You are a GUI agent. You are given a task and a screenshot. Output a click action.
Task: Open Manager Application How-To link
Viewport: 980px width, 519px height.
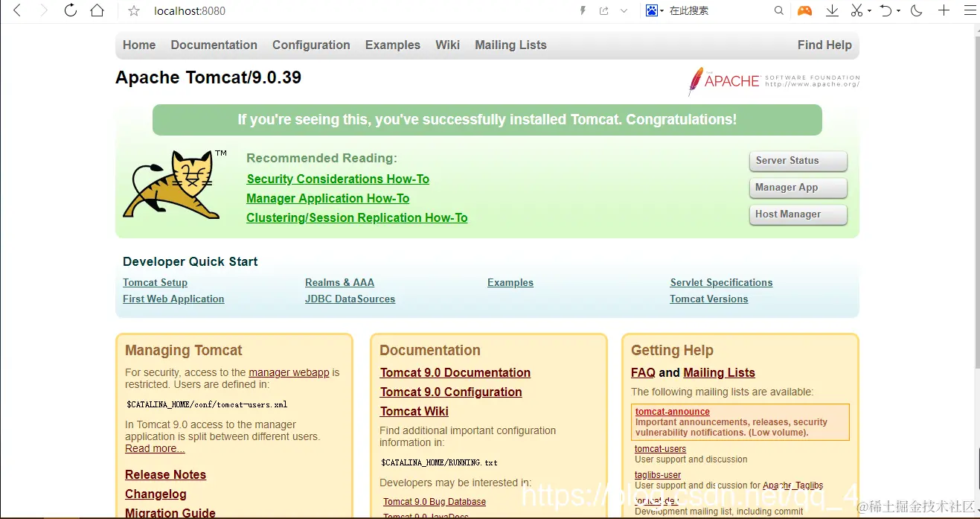(x=328, y=198)
